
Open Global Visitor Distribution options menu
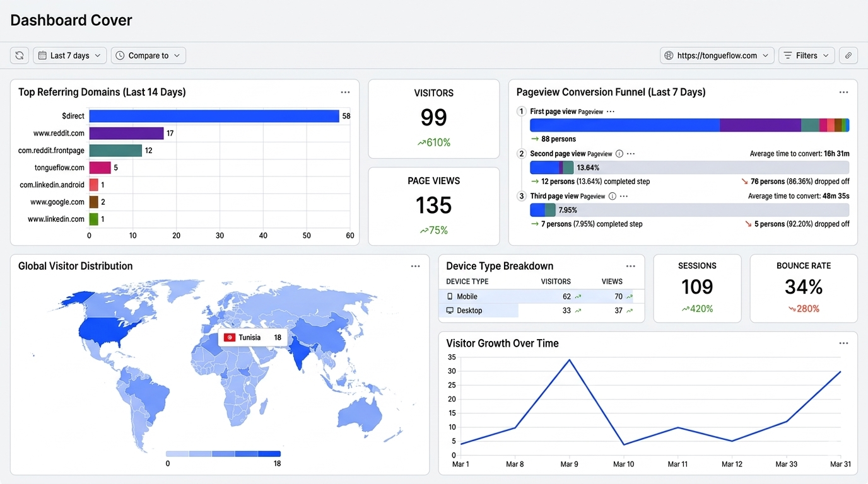(x=415, y=266)
